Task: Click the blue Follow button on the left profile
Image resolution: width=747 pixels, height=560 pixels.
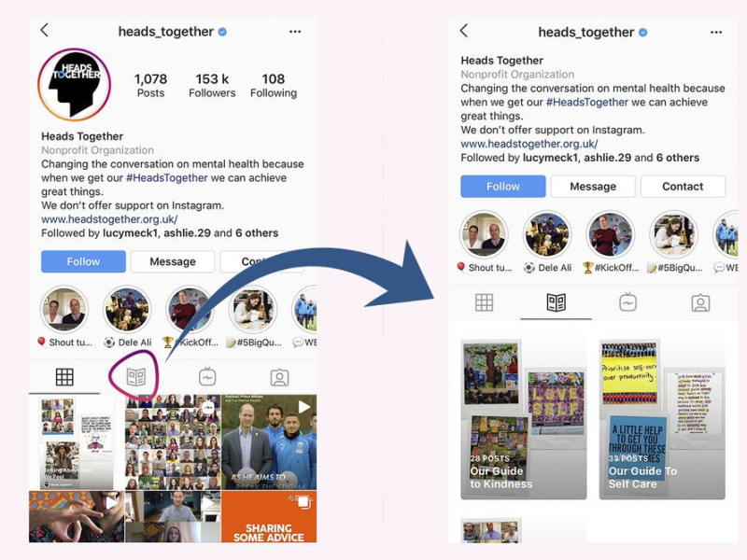Action: click(x=83, y=261)
